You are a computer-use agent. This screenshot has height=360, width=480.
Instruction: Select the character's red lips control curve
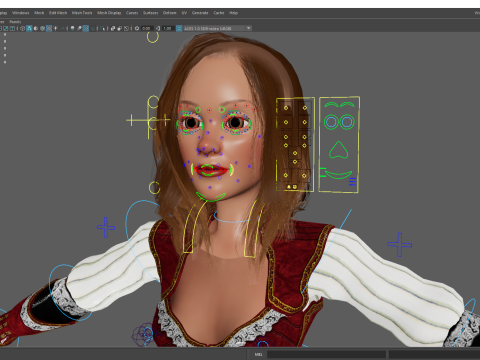(x=212, y=170)
